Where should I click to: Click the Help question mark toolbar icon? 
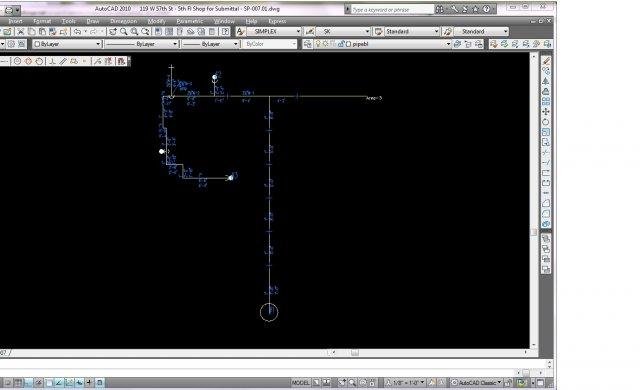click(x=225, y=31)
